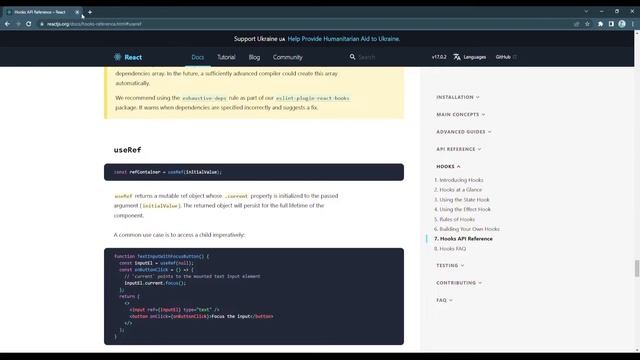This screenshot has width=640, height=360.
Task: Open 7. Hooks API Reference
Action: pos(463,239)
